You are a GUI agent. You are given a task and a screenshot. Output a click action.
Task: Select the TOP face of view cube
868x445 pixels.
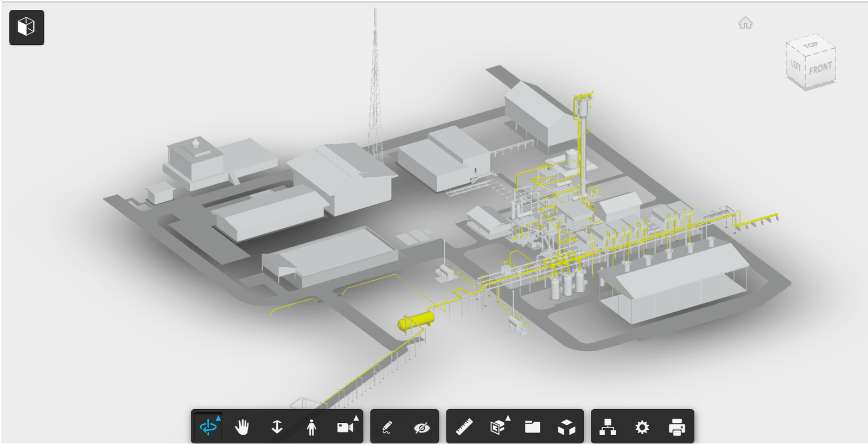pyautogui.click(x=810, y=46)
